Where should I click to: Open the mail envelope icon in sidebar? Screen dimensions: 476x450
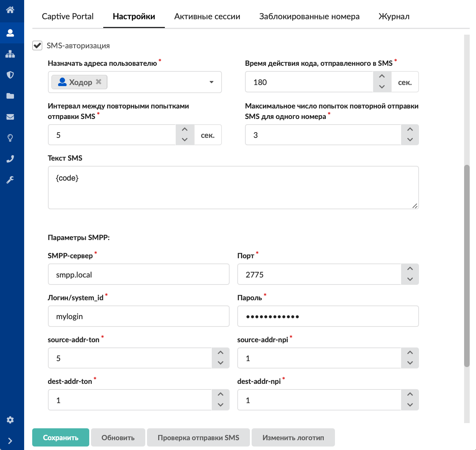(10, 117)
